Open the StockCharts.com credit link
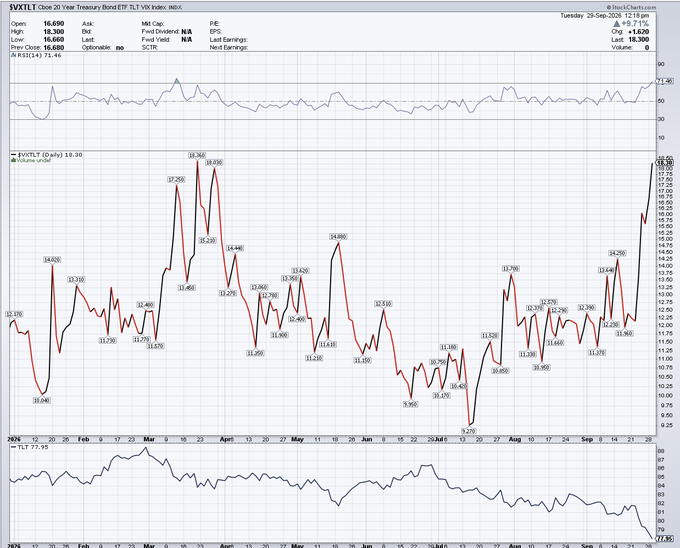Image resolution: width=680 pixels, height=548 pixels. (631, 7)
